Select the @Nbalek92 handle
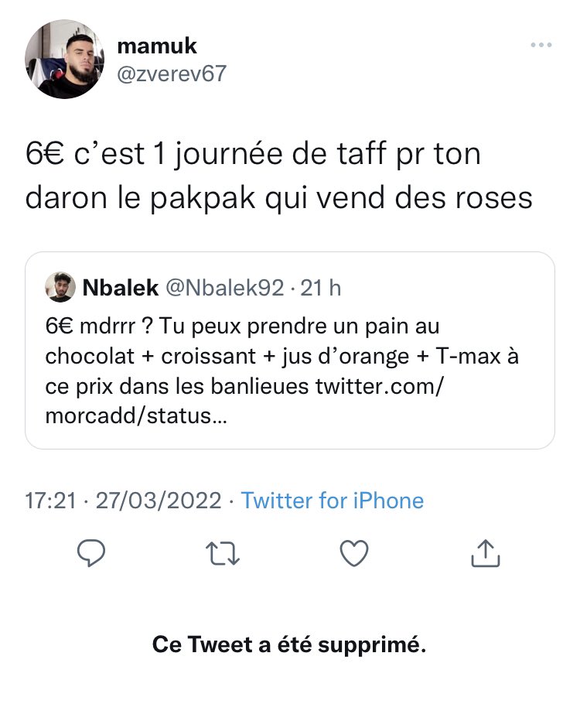The width and height of the screenshot is (580, 728). [224, 288]
